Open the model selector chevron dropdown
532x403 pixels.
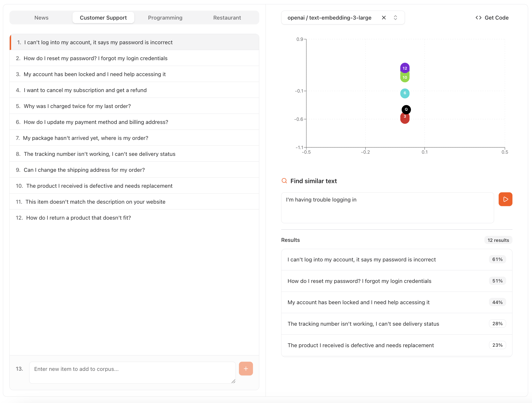tap(395, 18)
